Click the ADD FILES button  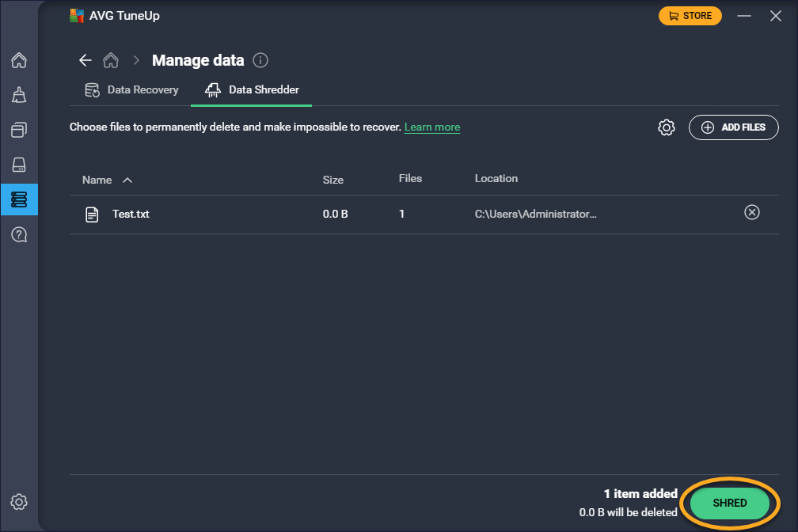[x=733, y=127]
